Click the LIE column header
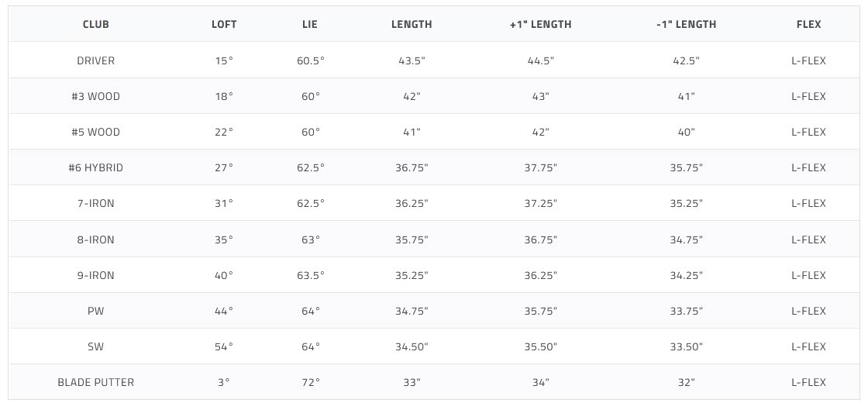This screenshot has height=403, width=868. pos(311,24)
